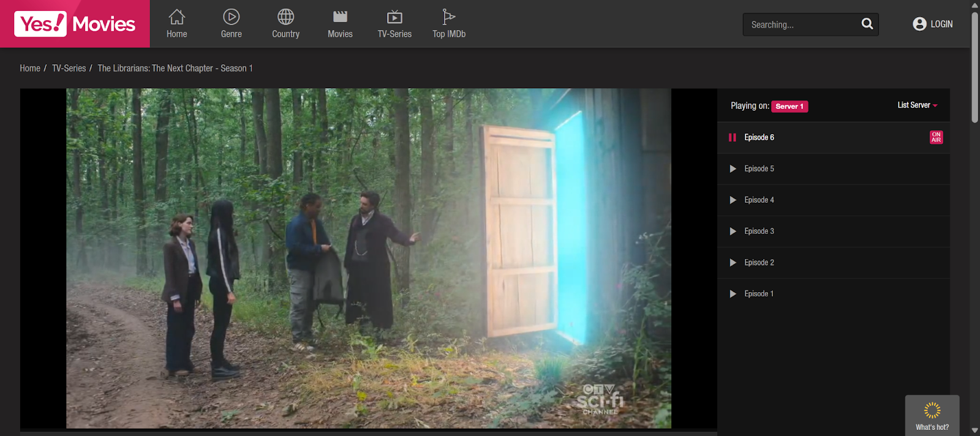Click the scrollbar down arrow

click(974, 430)
